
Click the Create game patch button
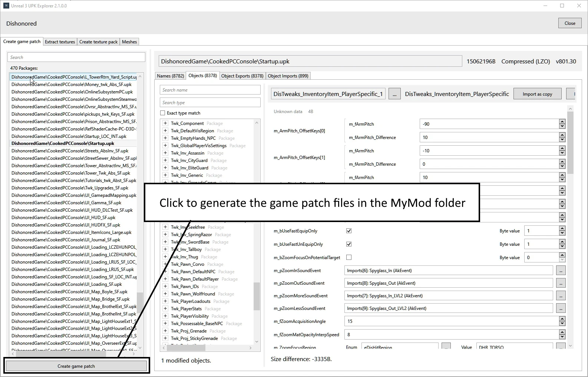point(76,366)
